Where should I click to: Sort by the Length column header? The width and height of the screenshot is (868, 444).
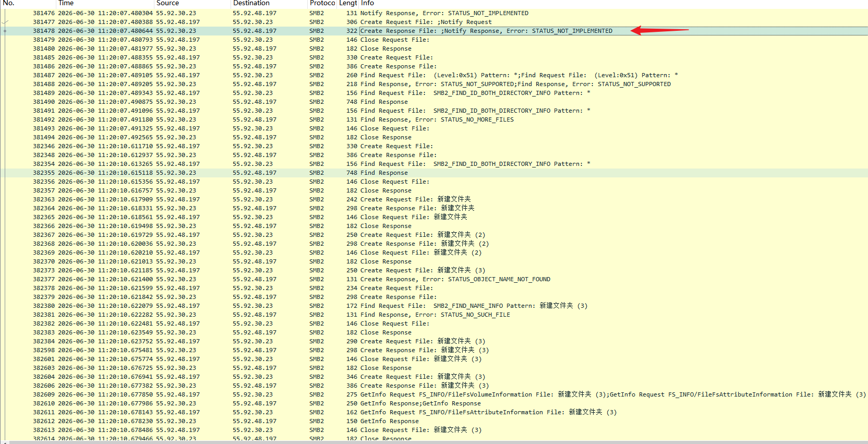click(x=348, y=3)
